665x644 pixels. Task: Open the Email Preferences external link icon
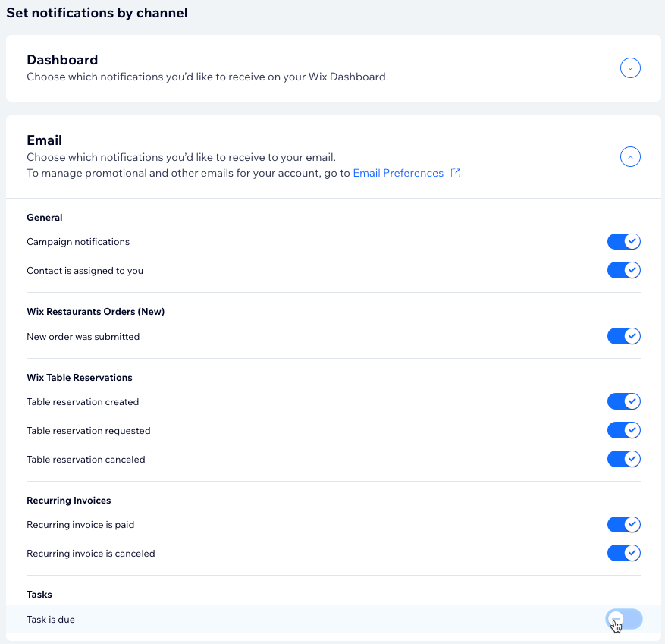(x=455, y=173)
